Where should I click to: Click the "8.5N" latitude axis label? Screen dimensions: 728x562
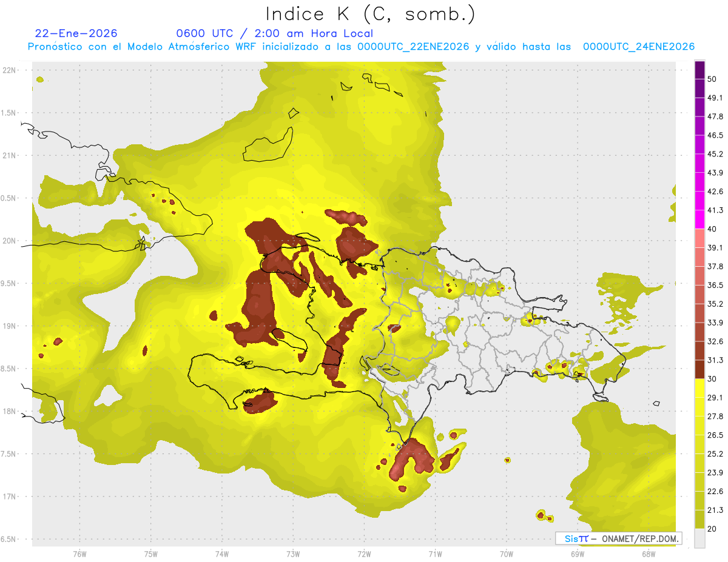pyautogui.click(x=8, y=369)
